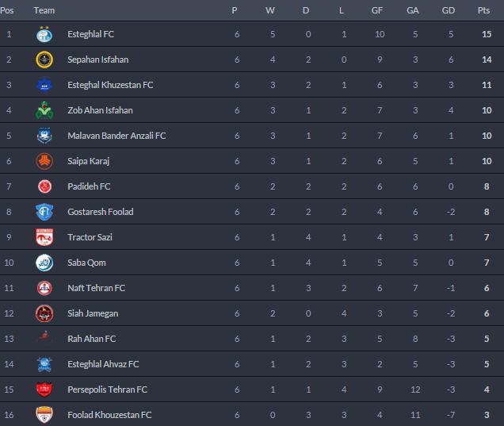Click the Saipa Karaj orange crest icon

tap(44, 161)
